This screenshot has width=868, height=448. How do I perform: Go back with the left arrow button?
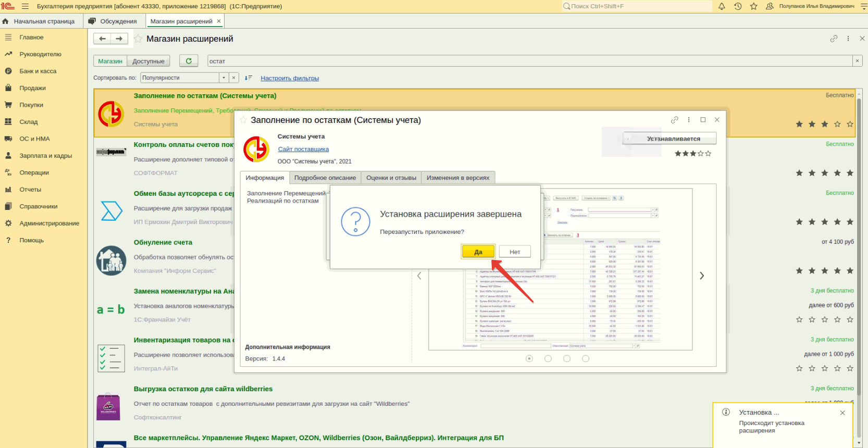(103, 39)
